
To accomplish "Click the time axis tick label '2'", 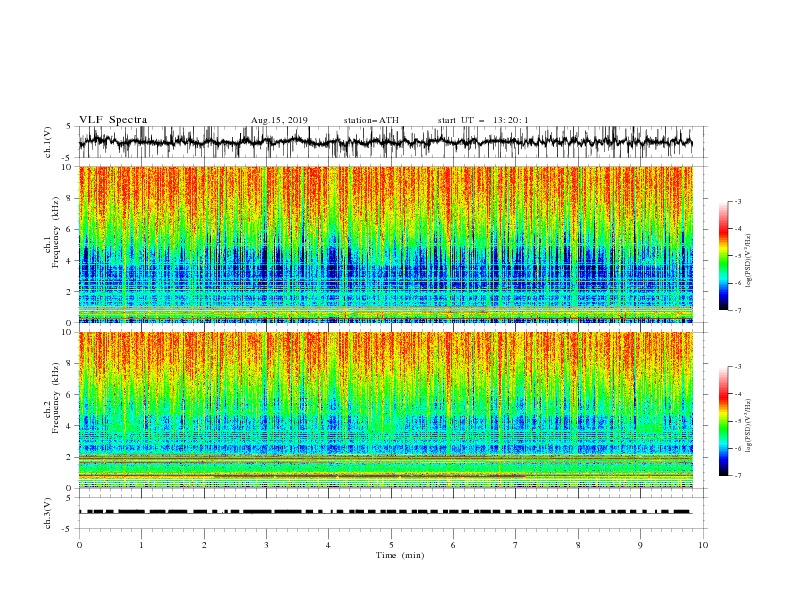I will pyautogui.click(x=204, y=545).
